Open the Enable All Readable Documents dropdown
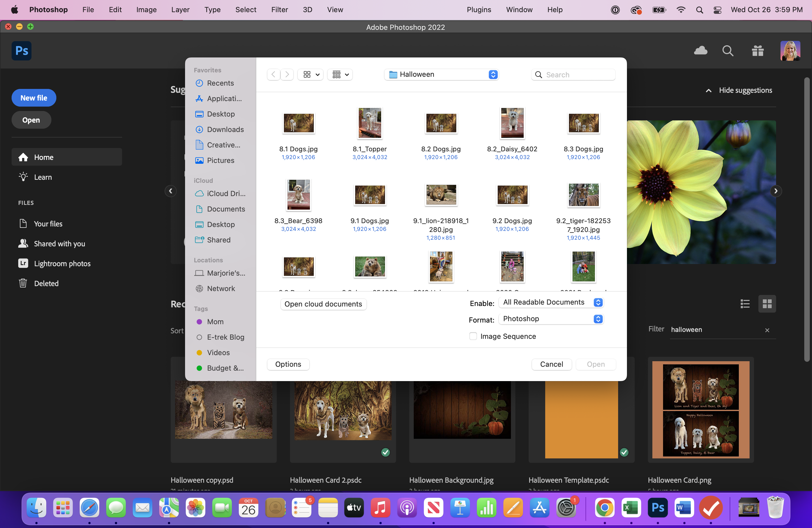Screen dimensions: 812x528 (x=551, y=302)
